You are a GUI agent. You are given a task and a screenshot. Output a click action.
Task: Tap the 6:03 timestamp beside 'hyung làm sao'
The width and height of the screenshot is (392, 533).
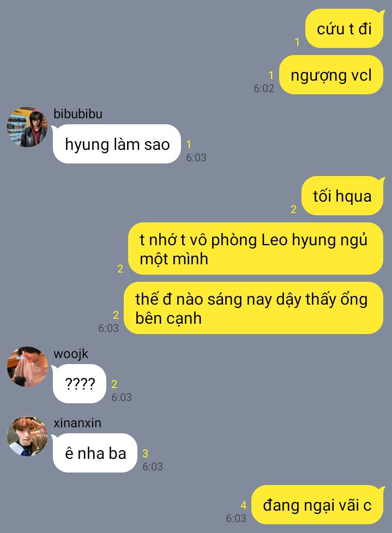[196, 158]
